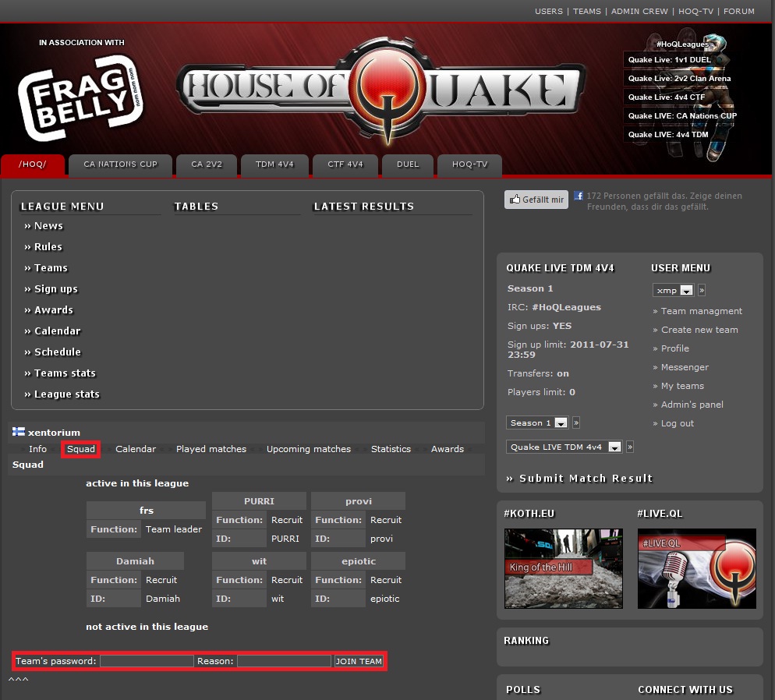Open the Submit Match Result link
The width and height of the screenshot is (775, 700).
tap(579, 478)
